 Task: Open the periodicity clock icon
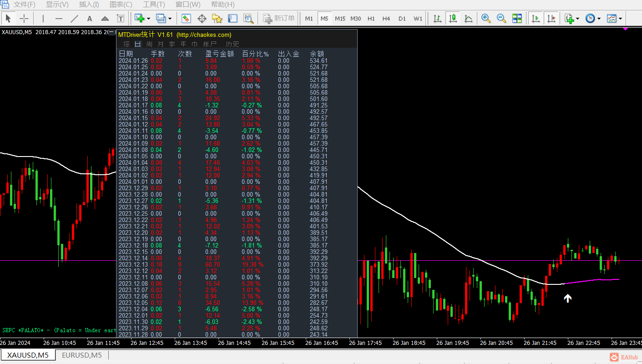[x=590, y=19]
